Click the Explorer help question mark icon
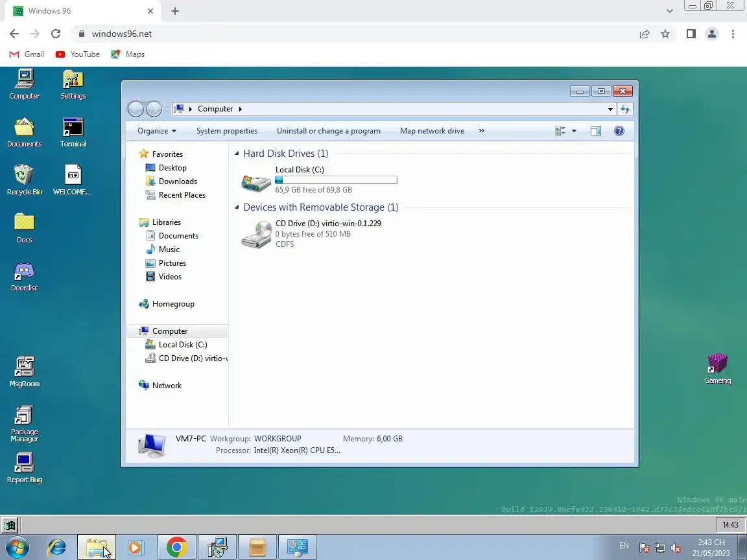Image resolution: width=747 pixels, height=560 pixels. 619,131
